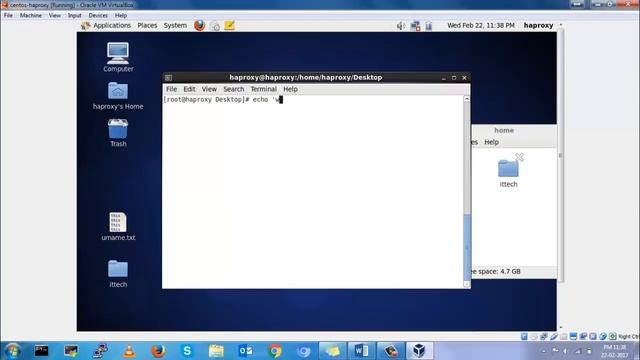This screenshot has height=360, width=640.
Task: Launch Firefox from the GNOME panel
Action: [200, 25]
